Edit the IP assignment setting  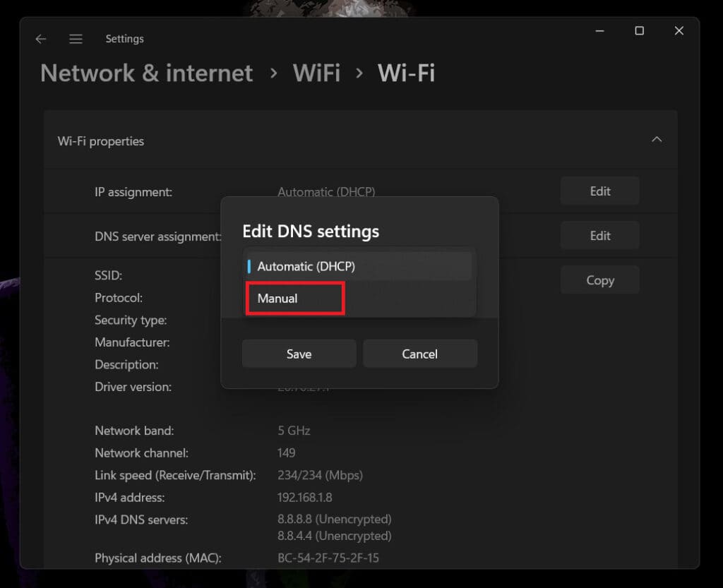(599, 191)
